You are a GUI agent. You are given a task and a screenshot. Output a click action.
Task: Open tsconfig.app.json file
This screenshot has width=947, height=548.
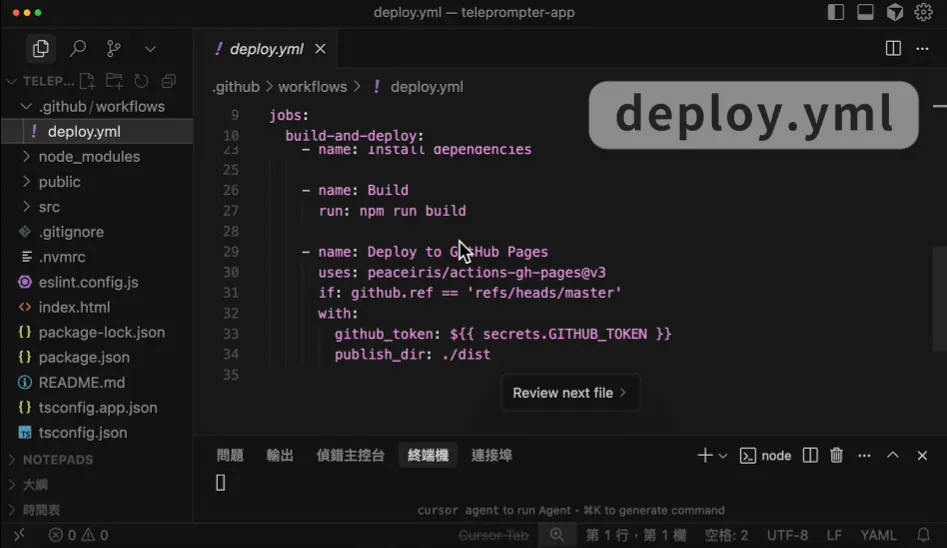coord(97,407)
